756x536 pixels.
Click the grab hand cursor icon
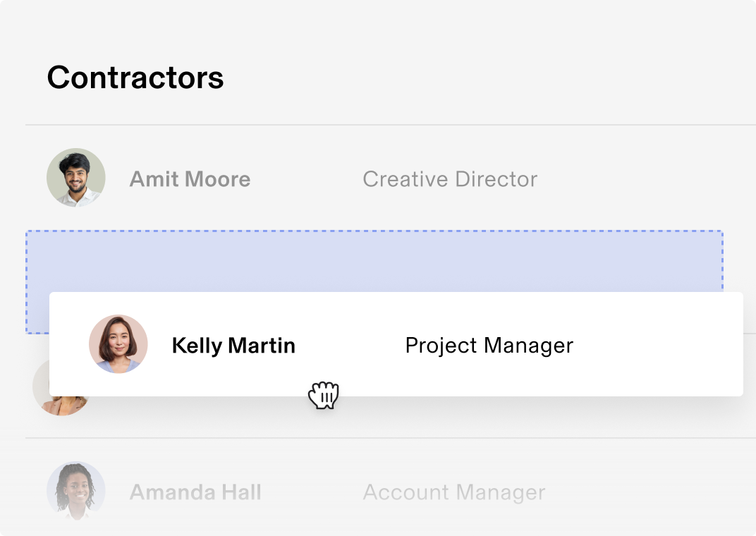(x=324, y=395)
